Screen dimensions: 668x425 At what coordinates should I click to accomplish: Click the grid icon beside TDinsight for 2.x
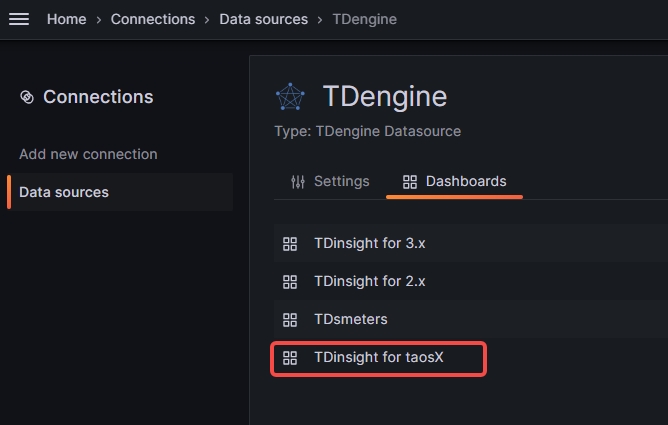pos(291,282)
